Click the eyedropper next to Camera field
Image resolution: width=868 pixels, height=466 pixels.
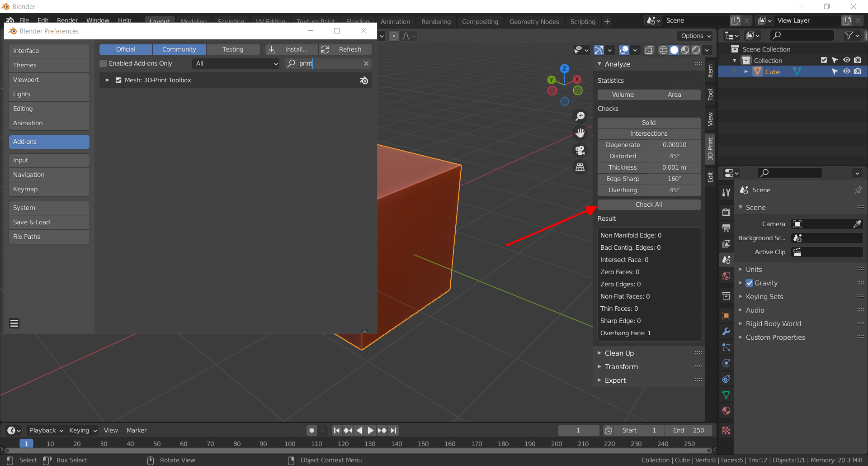(857, 224)
